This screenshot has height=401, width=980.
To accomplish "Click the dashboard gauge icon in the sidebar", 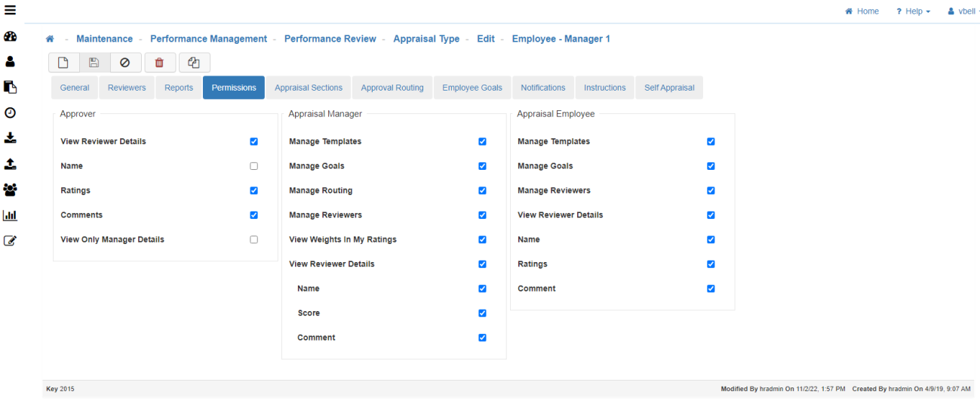I will [x=11, y=37].
